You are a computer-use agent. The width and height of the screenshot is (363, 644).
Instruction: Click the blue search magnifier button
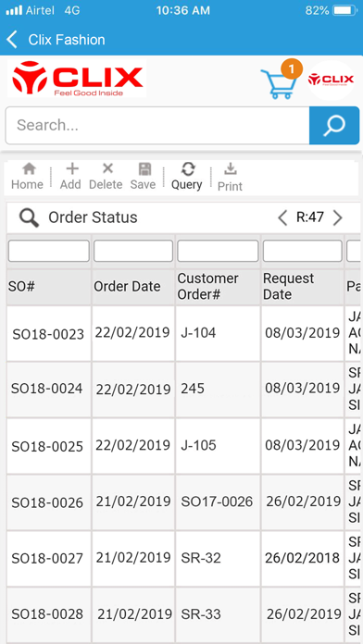tap(334, 125)
